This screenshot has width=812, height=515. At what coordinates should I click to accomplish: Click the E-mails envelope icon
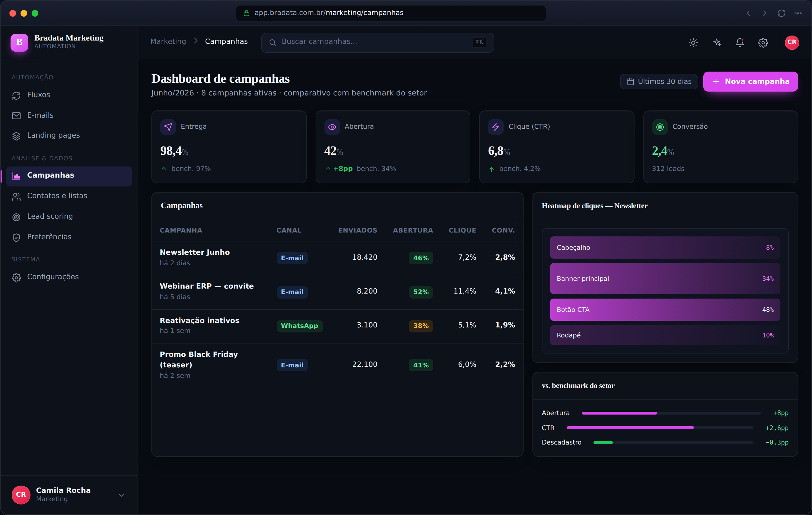[16, 116]
